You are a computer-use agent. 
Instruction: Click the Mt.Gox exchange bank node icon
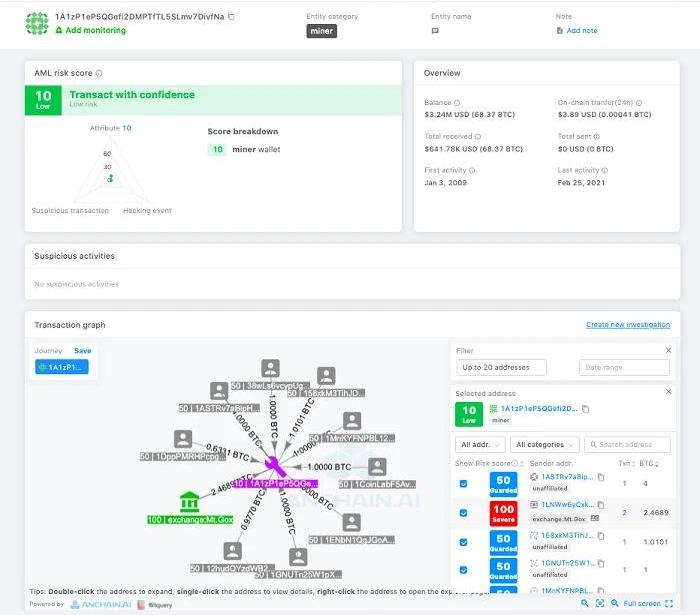tap(189, 501)
